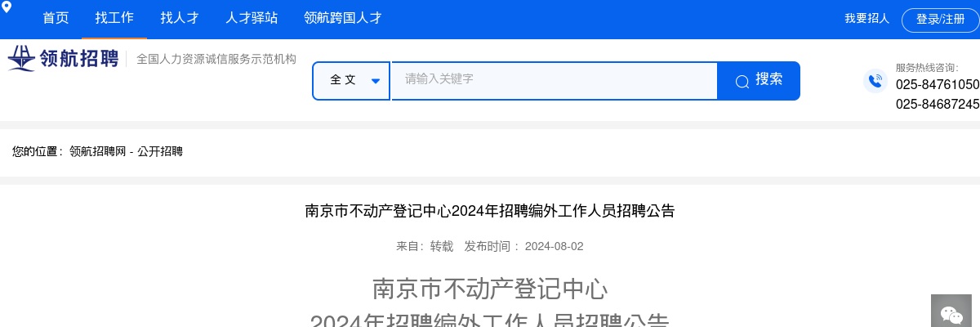
Task: Click the large gray heading 南京市不动产登记中心
Action: (x=490, y=289)
